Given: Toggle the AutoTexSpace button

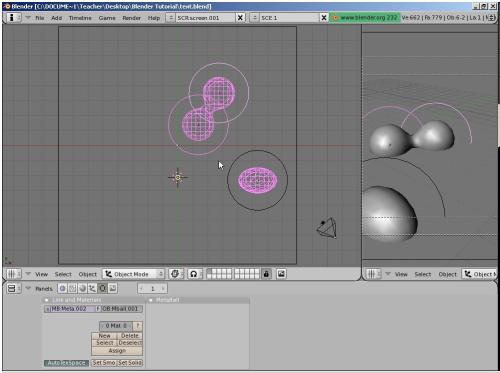Looking at the screenshot, I should coord(66,363).
